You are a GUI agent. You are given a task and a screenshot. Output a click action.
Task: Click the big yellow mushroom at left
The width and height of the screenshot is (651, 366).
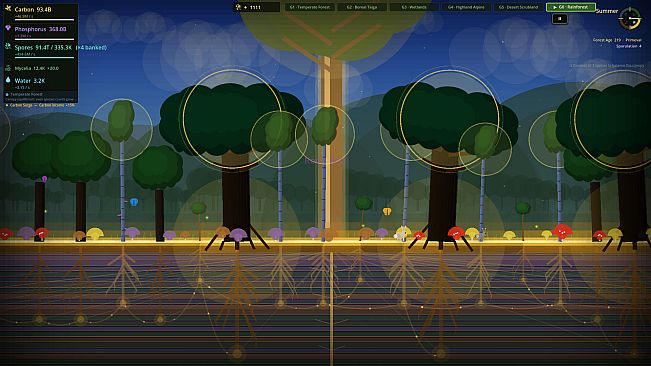(x=95, y=233)
